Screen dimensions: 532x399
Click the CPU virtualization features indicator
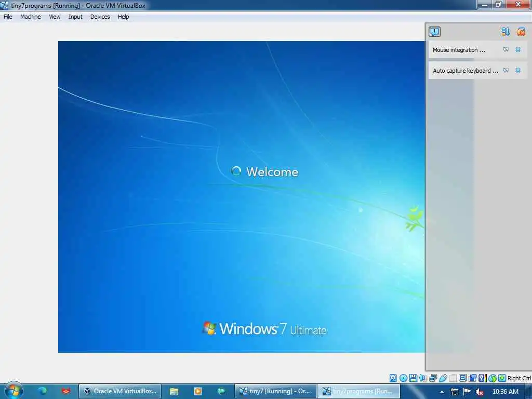tap(483, 378)
